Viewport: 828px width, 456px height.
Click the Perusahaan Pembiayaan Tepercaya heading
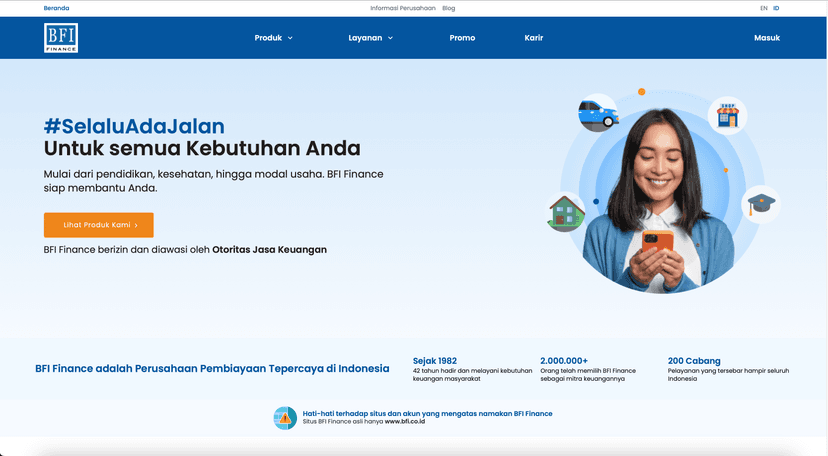[x=212, y=368]
